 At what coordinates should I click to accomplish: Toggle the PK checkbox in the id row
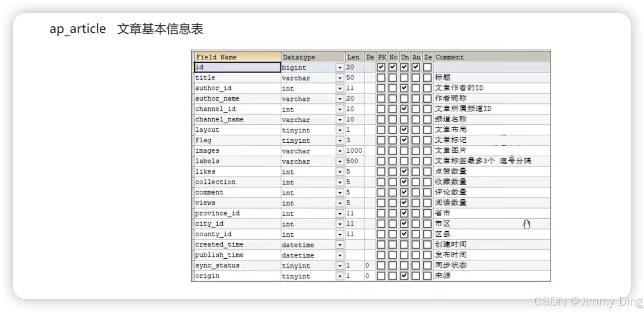click(x=381, y=67)
